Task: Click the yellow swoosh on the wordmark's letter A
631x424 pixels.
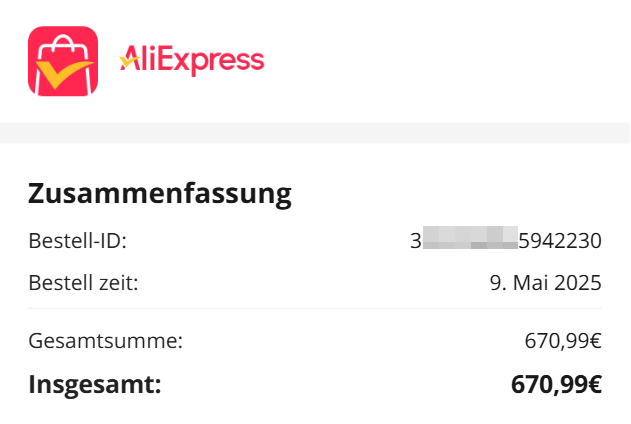Action: [x=128, y=62]
